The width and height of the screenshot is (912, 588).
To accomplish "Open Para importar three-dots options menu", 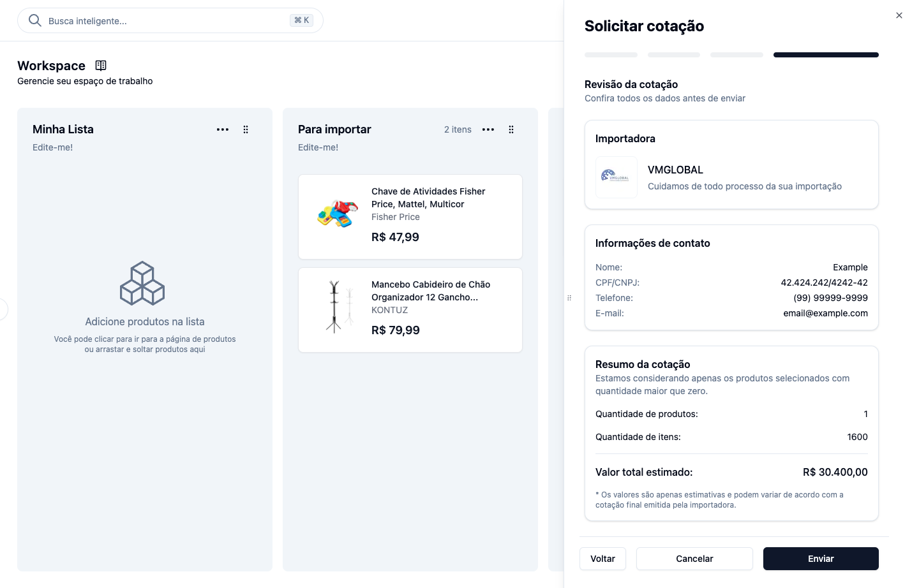I will coord(488,129).
